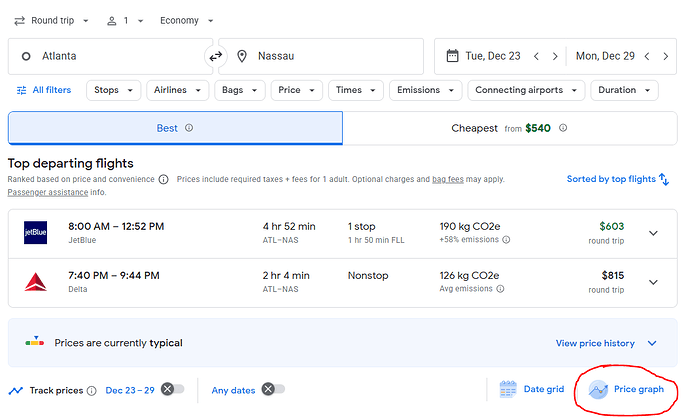This screenshot has height=418, width=690.
Task: Click the swap origin and destination icon
Action: [x=216, y=57]
